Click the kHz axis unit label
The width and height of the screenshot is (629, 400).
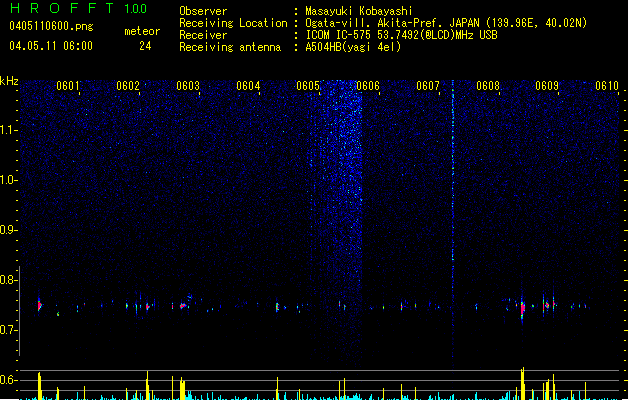tap(9, 81)
